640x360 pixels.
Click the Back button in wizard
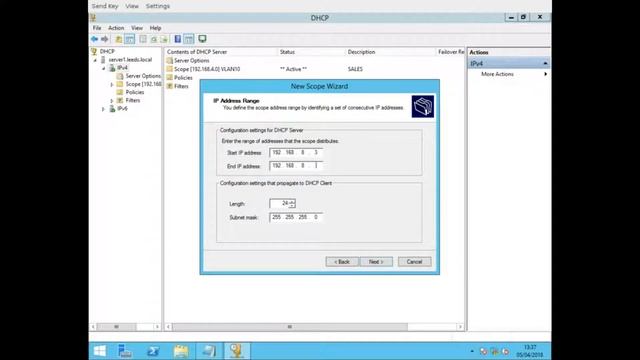point(342,262)
